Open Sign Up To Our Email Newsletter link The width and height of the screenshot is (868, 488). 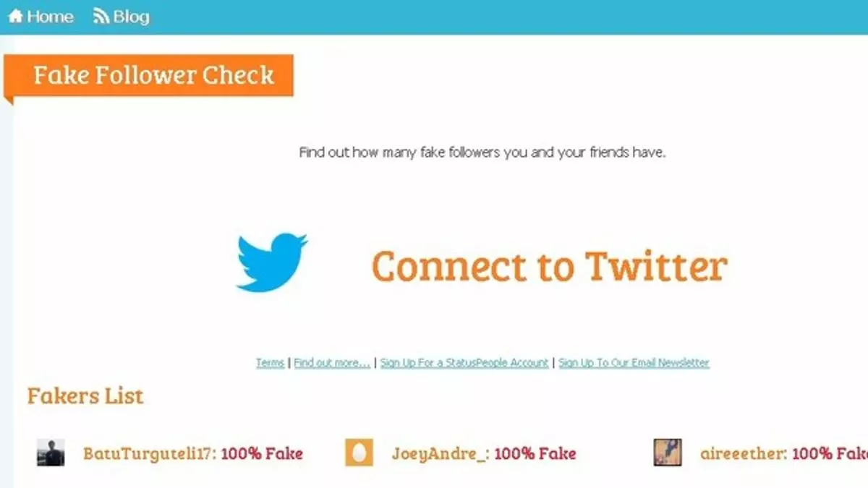tap(634, 363)
